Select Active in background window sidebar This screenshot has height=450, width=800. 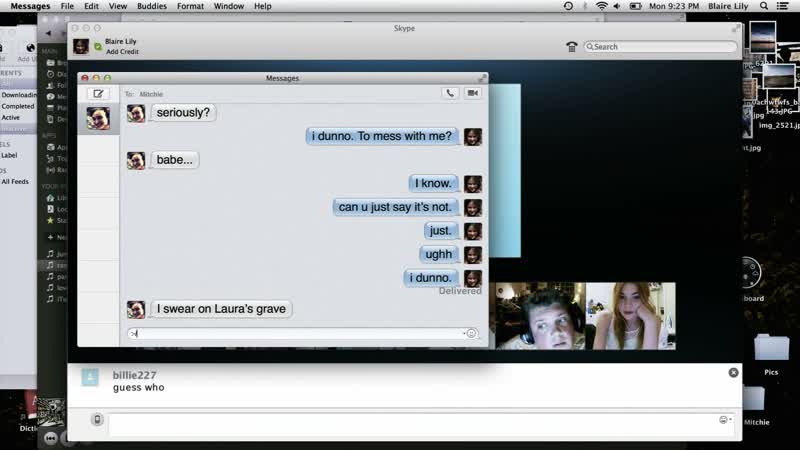(x=11, y=117)
